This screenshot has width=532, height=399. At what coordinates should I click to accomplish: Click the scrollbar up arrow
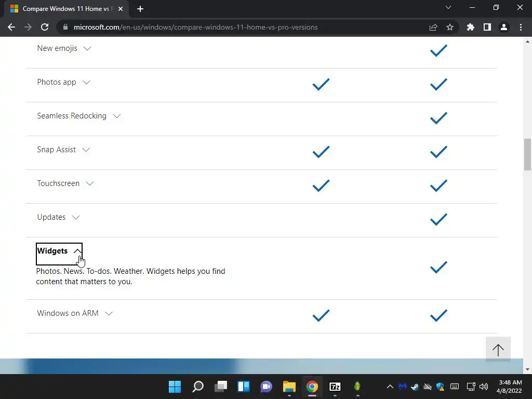[527, 42]
